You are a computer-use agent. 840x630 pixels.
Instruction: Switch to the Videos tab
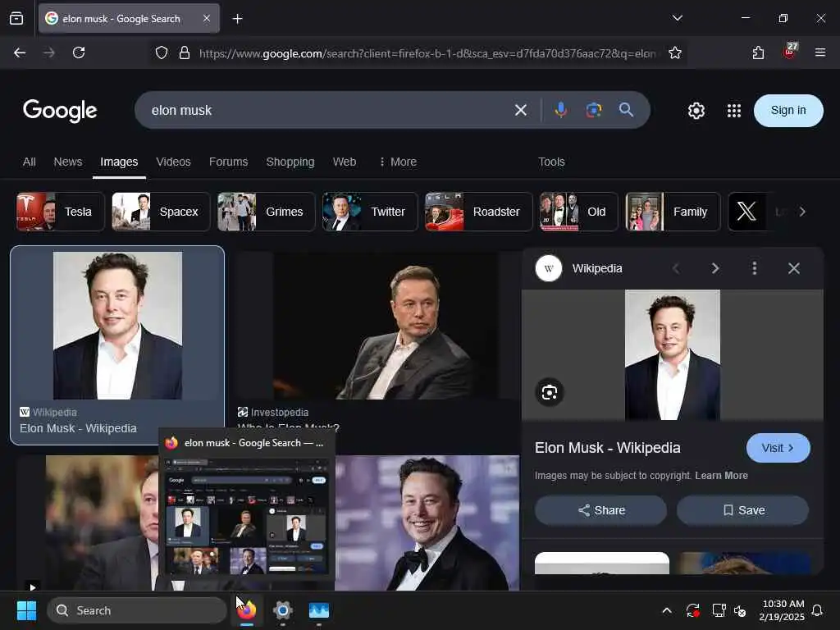(x=174, y=162)
